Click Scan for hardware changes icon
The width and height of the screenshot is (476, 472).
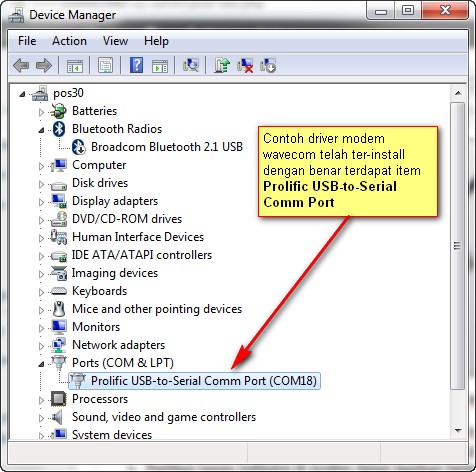(x=191, y=65)
